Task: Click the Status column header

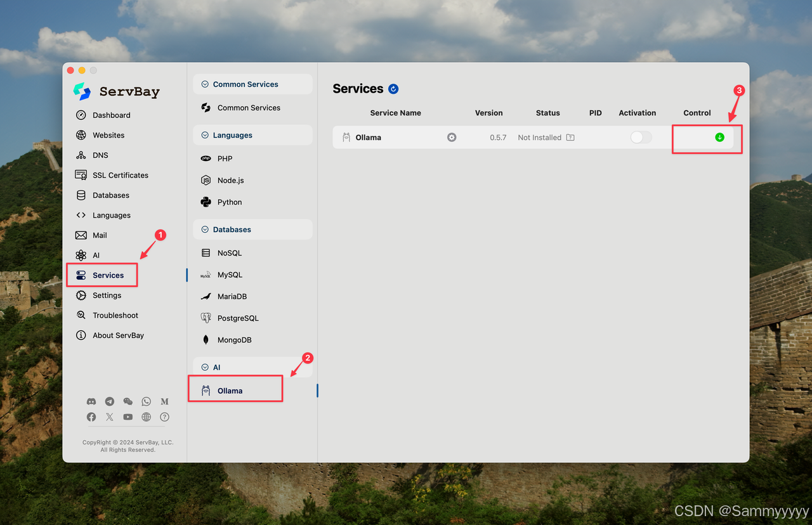Action: tap(547, 113)
